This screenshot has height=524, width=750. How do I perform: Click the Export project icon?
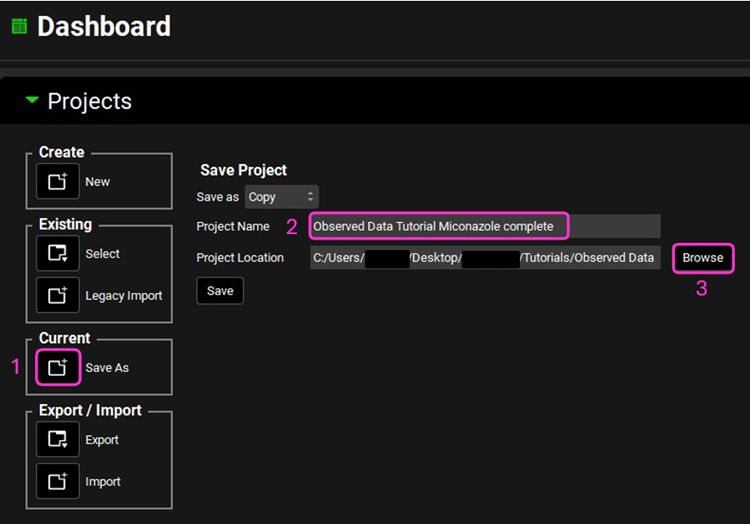tap(57, 440)
